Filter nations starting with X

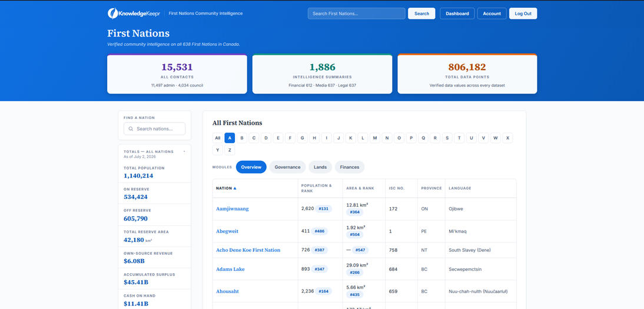tap(507, 138)
